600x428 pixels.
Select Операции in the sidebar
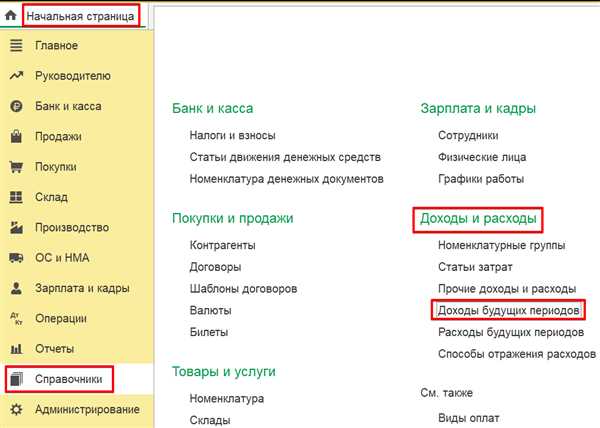pyautogui.click(x=61, y=319)
